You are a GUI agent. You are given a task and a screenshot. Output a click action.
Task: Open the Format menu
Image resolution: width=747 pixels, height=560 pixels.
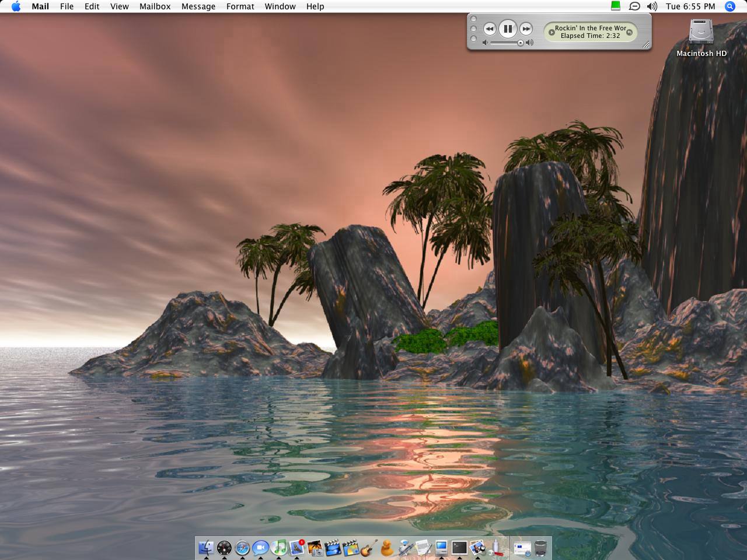click(240, 6)
